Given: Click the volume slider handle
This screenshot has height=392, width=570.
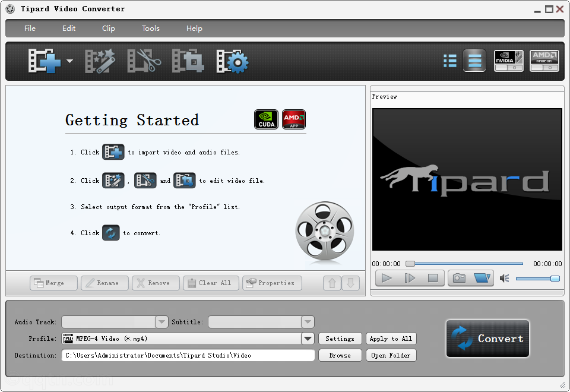Looking at the screenshot, I should [x=555, y=278].
